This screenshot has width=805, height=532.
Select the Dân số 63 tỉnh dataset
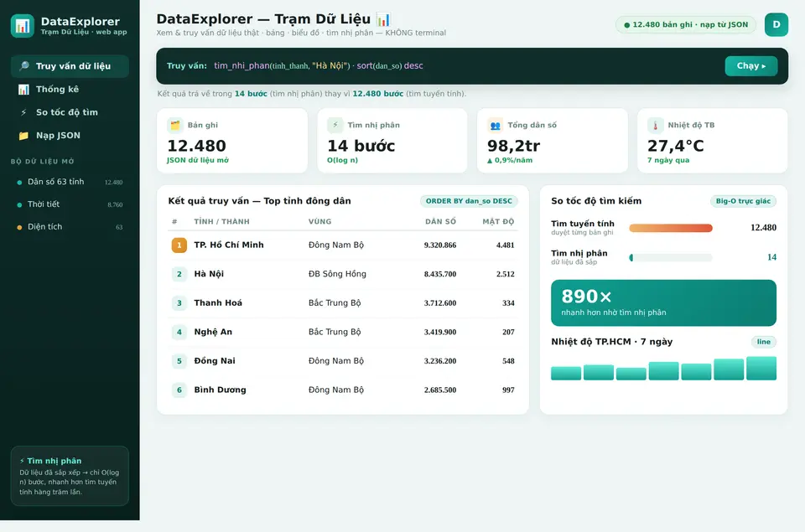tap(70, 182)
